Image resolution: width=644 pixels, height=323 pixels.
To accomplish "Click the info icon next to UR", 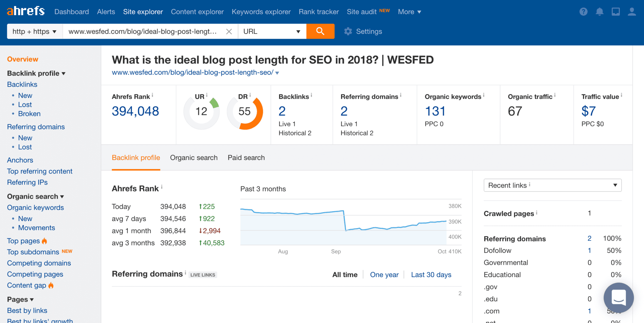I will coord(207,95).
